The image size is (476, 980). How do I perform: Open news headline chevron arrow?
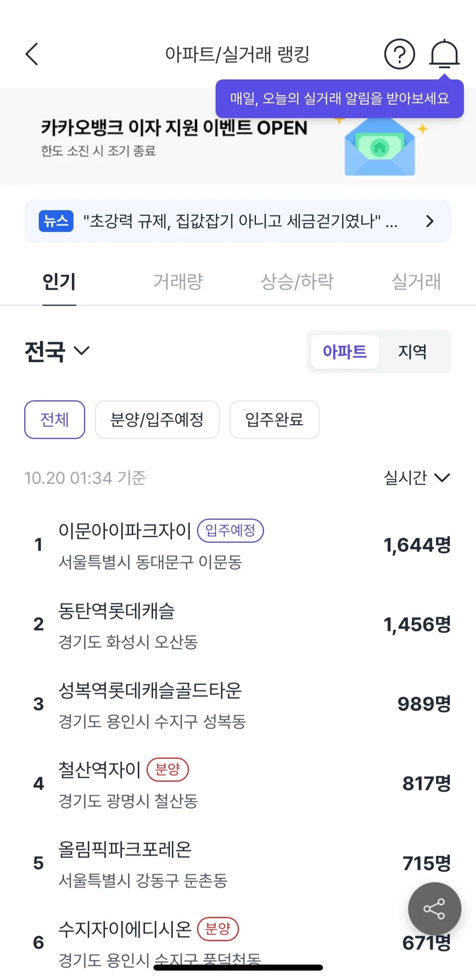pyautogui.click(x=430, y=221)
